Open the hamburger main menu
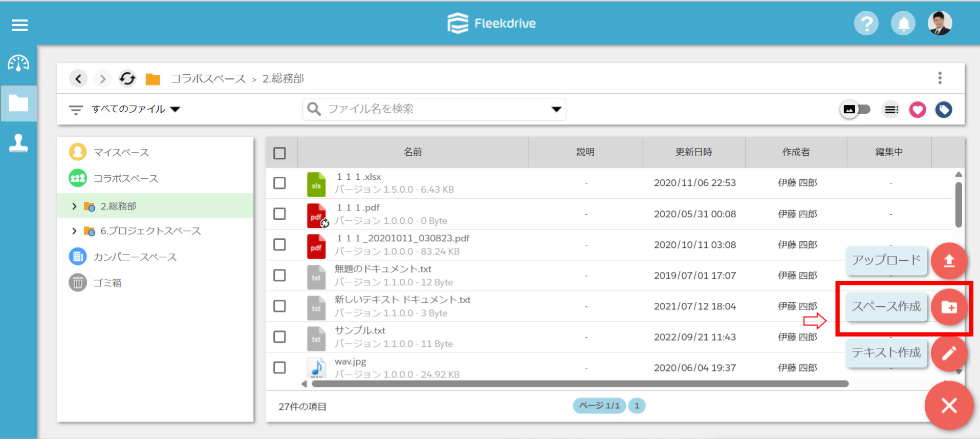980x439 pixels. click(19, 25)
